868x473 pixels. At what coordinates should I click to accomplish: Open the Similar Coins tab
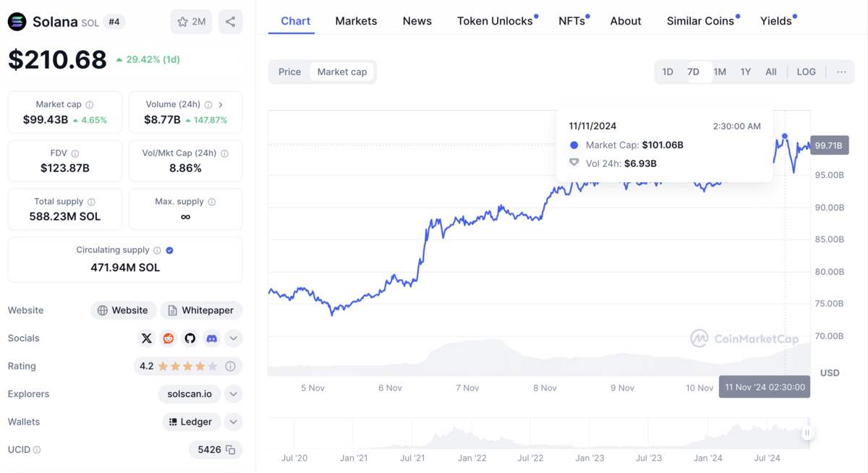coord(701,21)
